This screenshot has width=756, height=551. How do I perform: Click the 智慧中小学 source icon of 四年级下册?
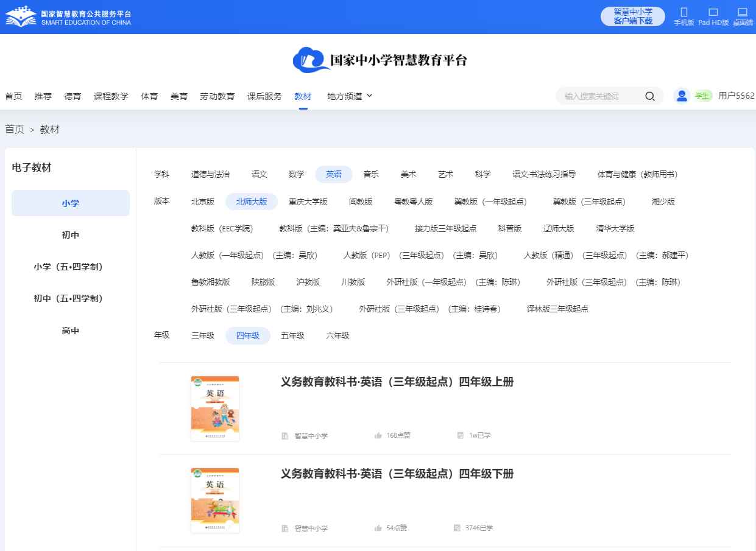click(284, 528)
